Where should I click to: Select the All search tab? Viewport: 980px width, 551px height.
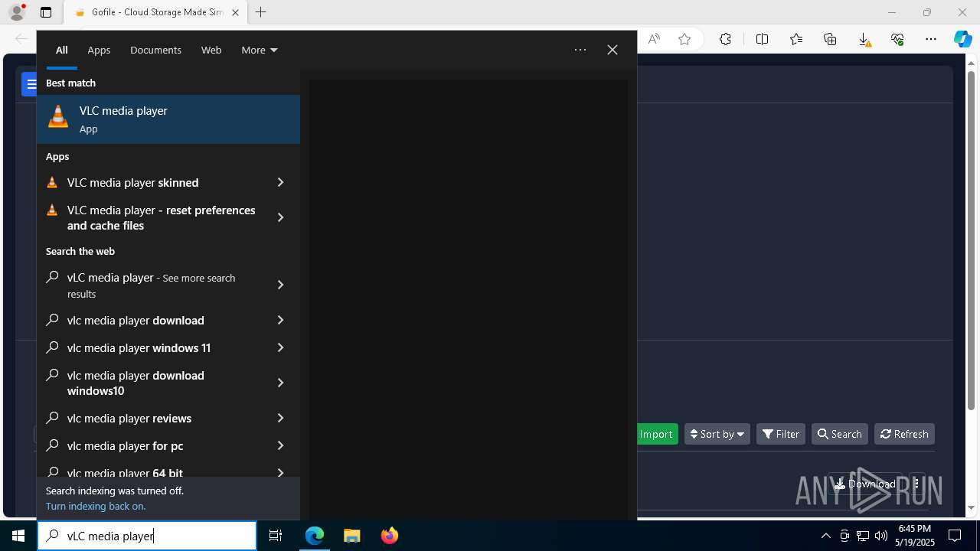pos(61,50)
